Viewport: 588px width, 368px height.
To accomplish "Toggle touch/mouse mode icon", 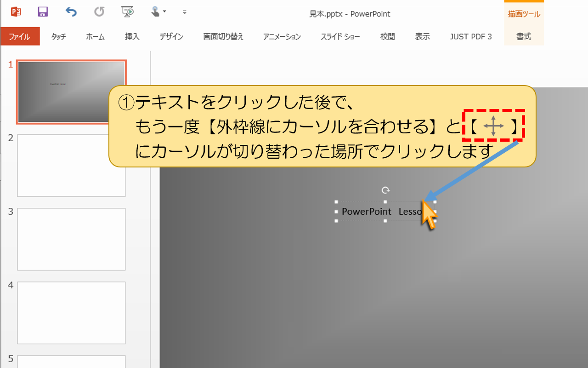I will (158, 12).
